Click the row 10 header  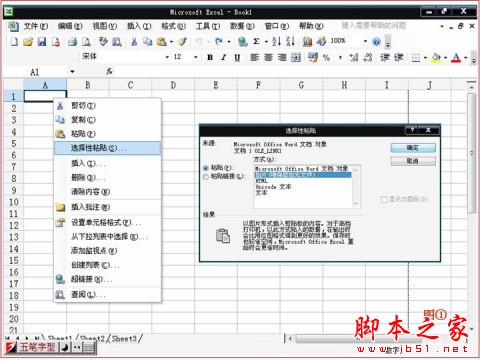(x=13, y=202)
